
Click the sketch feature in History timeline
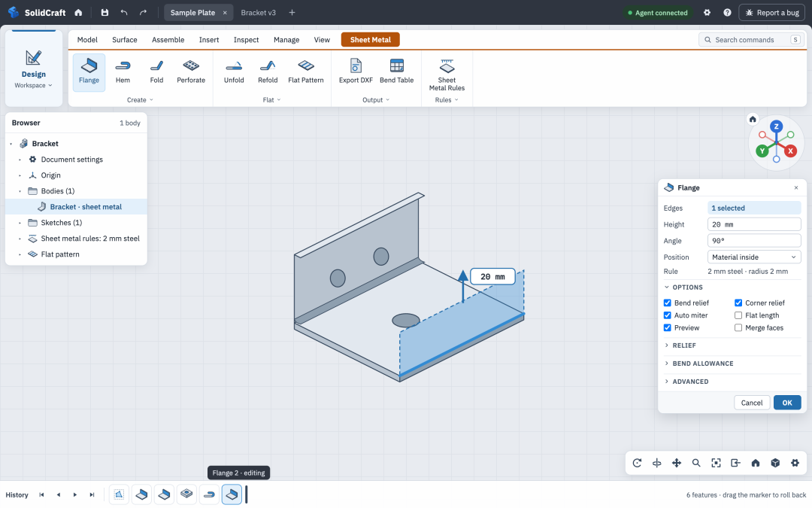coord(119,494)
